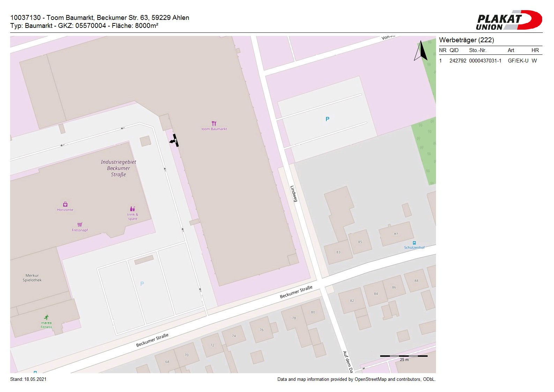This screenshot has height=392, width=554.
Task: Click the Art column header
Action: click(x=511, y=50)
